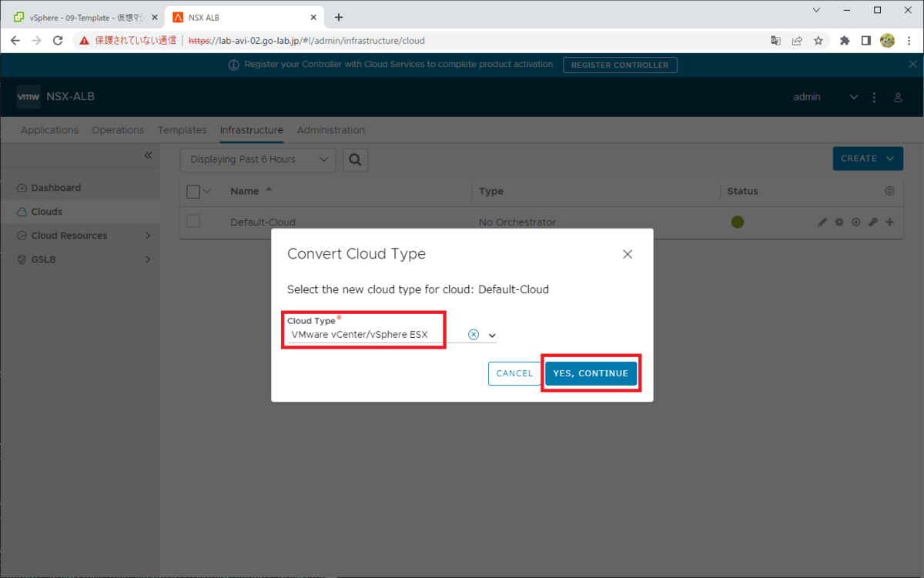Viewport: 924px width, 578px height.
Task: Click the browser address bar URL
Action: click(306, 41)
